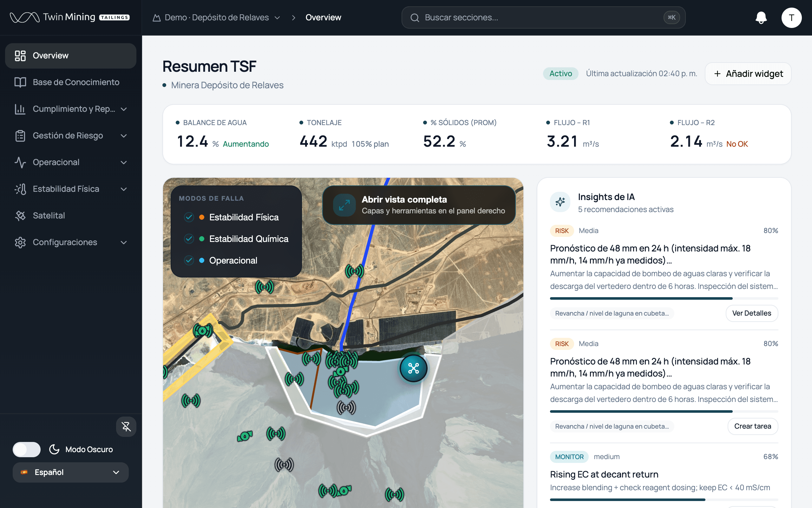
Task: Click the unpin sidebar icon
Action: pos(126,427)
